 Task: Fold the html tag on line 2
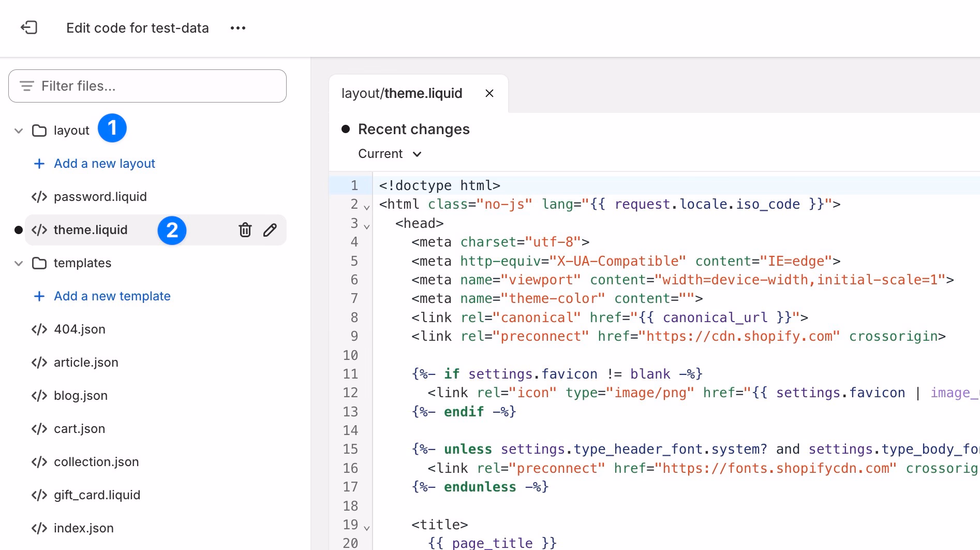tap(367, 207)
